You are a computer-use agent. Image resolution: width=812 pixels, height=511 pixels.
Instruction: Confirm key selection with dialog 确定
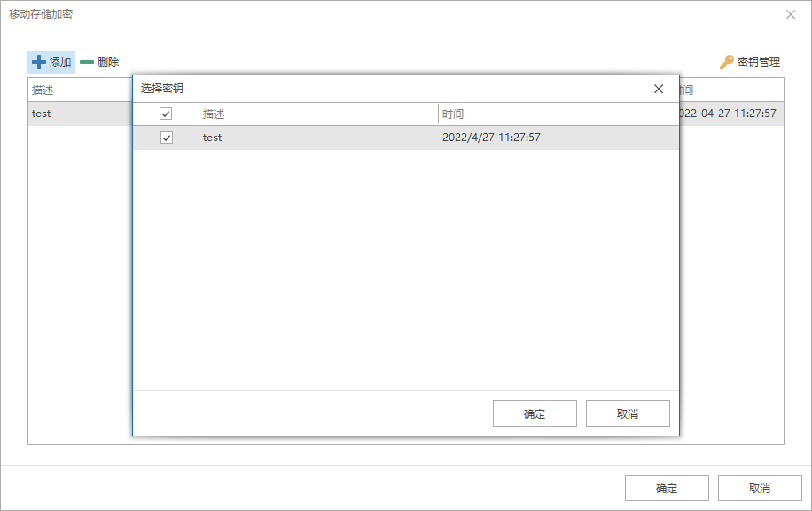535,413
